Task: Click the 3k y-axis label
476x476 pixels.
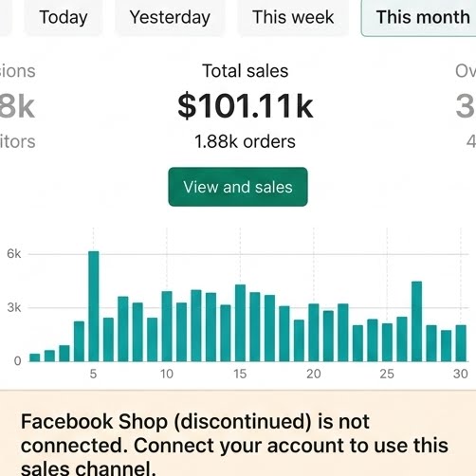Action: pos(14,307)
